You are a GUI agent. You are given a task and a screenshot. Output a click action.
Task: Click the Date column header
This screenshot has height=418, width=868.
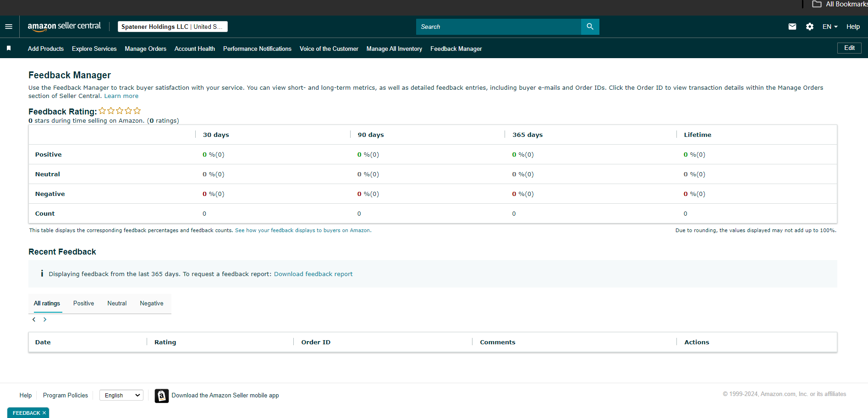point(43,342)
